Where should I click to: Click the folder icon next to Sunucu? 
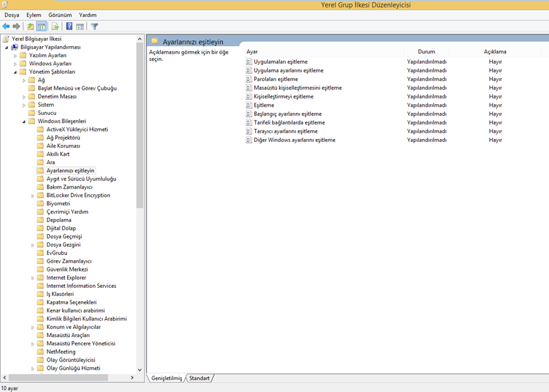point(32,113)
